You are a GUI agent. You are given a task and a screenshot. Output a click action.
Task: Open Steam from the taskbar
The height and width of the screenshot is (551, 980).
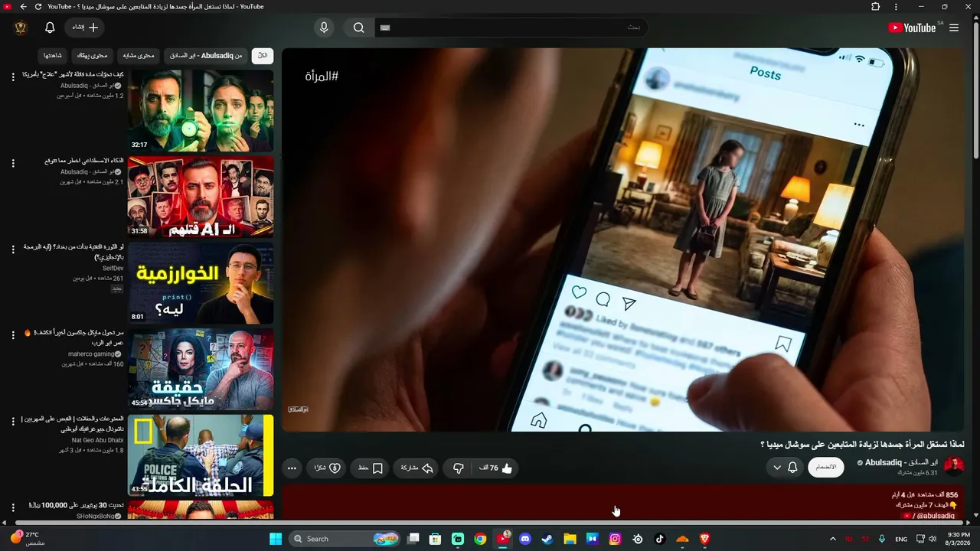[547, 539]
